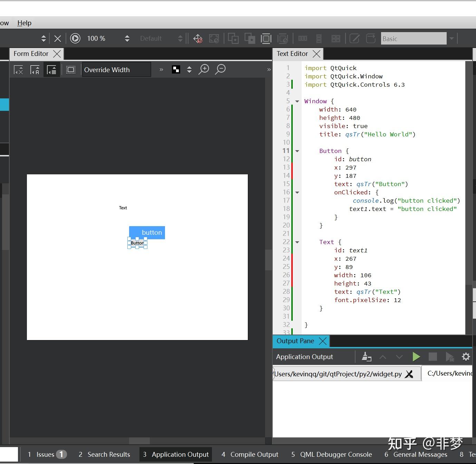
Task: Toggle snapping with anchors in Form Editor
Action: (35, 70)
